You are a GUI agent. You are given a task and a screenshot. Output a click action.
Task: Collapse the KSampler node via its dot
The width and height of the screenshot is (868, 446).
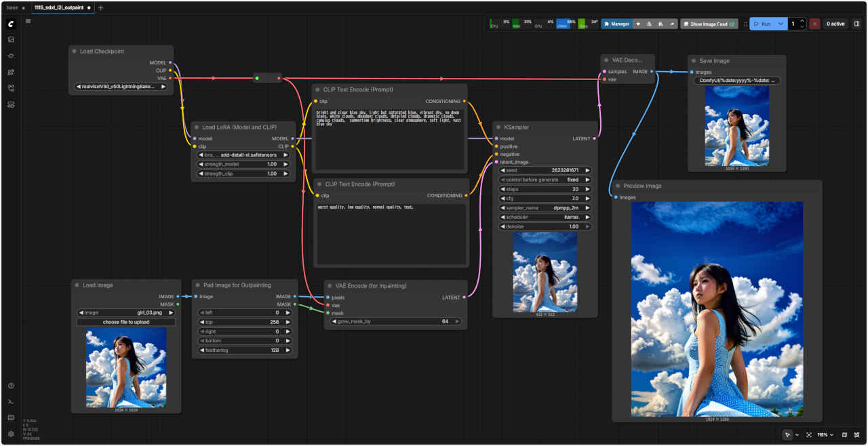pos(498,127)
